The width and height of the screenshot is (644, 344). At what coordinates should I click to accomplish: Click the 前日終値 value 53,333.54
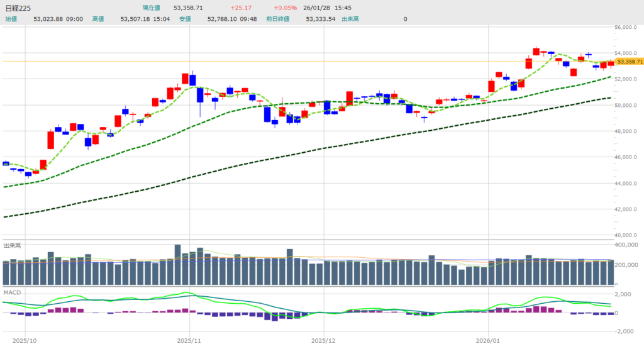321,19
